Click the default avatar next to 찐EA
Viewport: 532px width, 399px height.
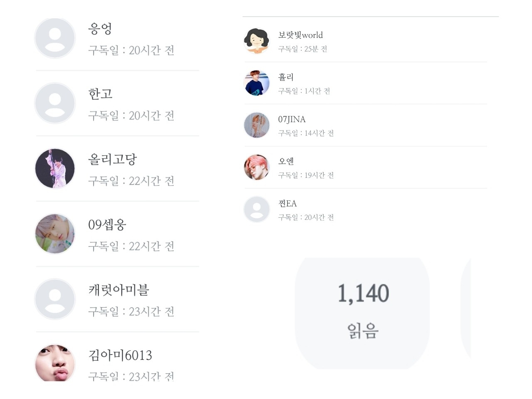(256, 209)
